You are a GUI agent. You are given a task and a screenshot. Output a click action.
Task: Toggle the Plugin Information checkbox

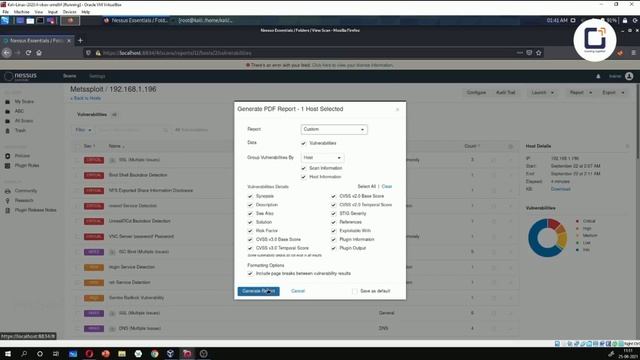click(x=333, y=240)
